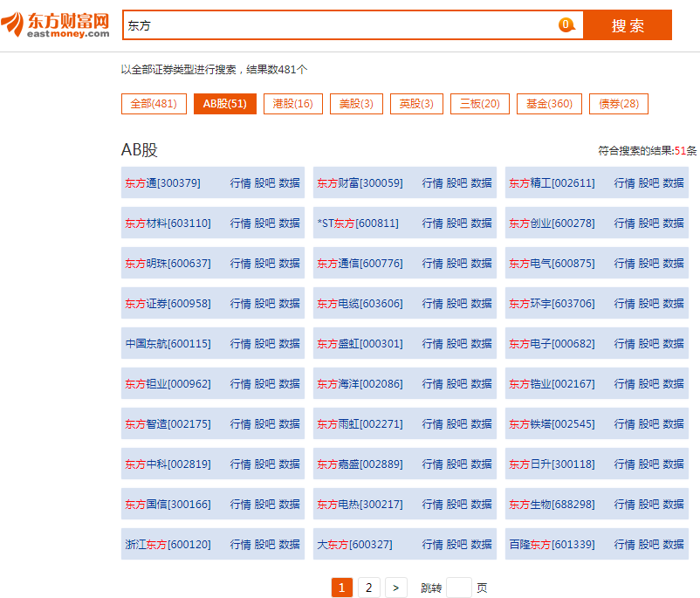Click the next page arrow button
Viewport: 700px width, 598px height.
(396, 588)
